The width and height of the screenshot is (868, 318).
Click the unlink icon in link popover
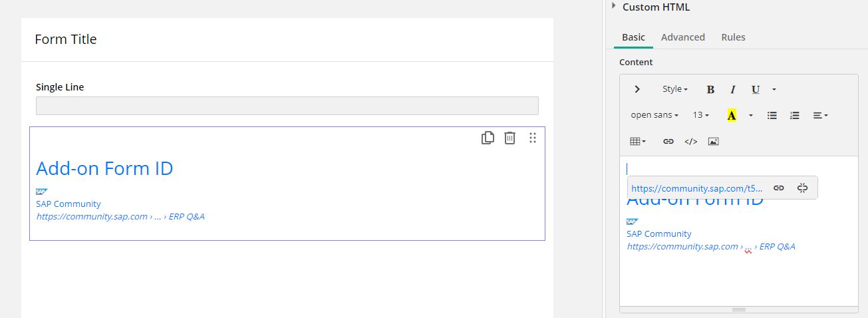802,188
